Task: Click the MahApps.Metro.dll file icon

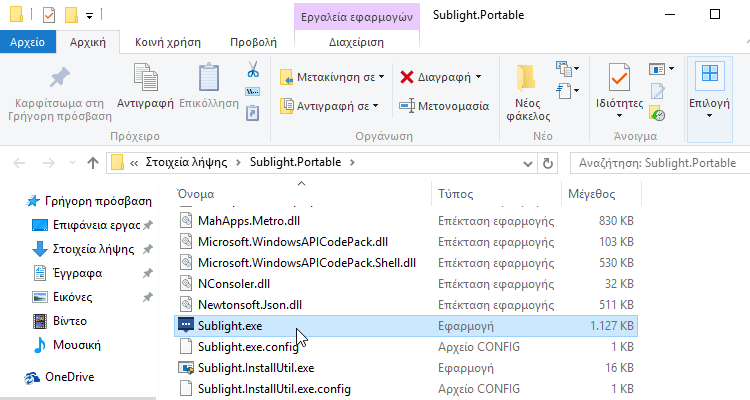Action: (186, 221)
